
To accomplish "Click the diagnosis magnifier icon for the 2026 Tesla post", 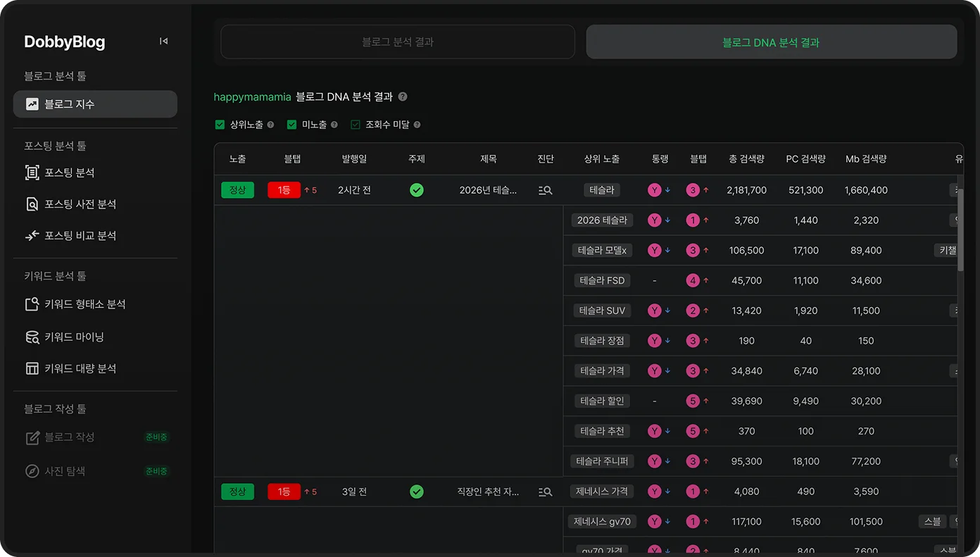I will [x=545, y=190].
